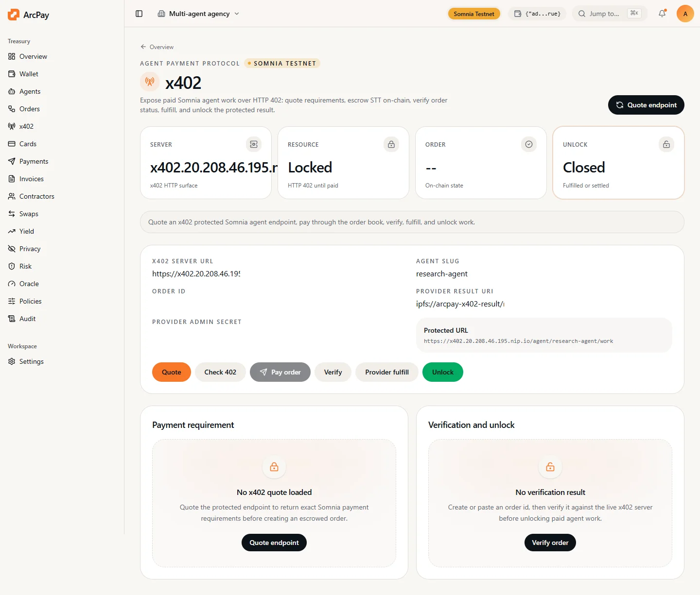Select x402 in sidebar
The image size is (700, 595).
pyautogui.click(x=26, y=126)
